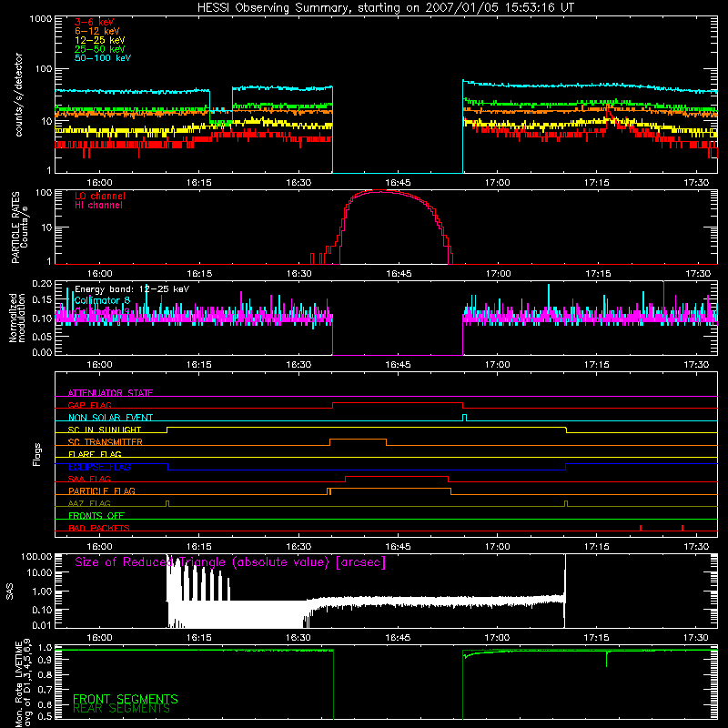Image resolution: width=728 pixels, height=728 pixels.
Task: Select the orange "6-12 keV" legend label
Action: 96,31
